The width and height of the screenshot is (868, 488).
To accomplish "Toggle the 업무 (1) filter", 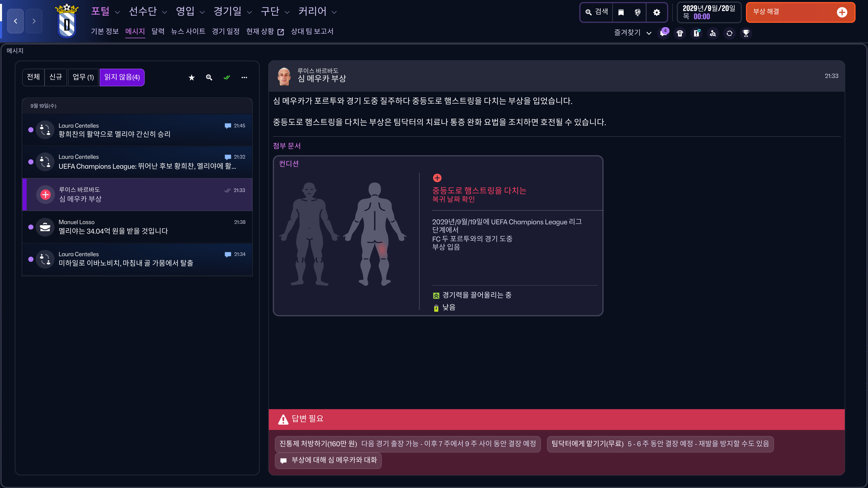I will point(83,77).
